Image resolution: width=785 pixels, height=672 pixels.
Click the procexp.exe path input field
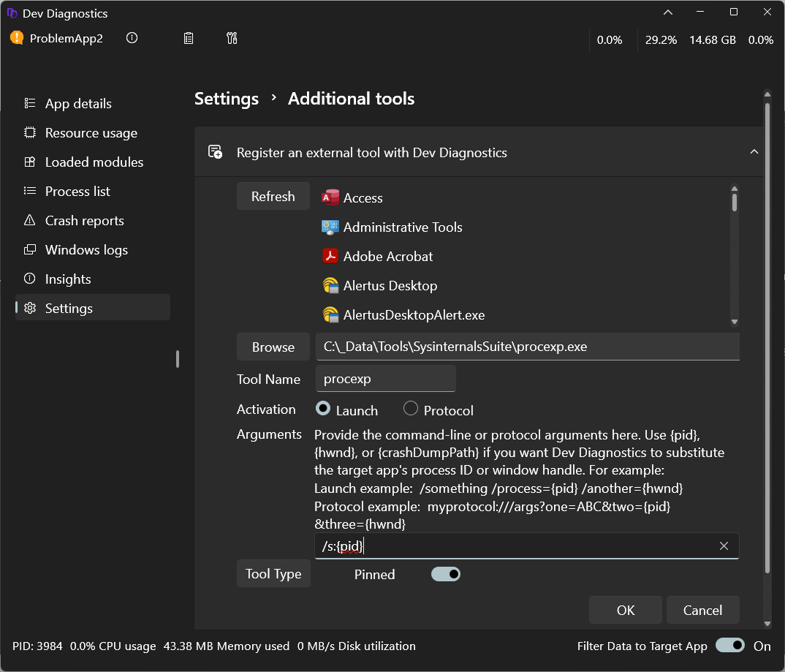coord(528,347)
